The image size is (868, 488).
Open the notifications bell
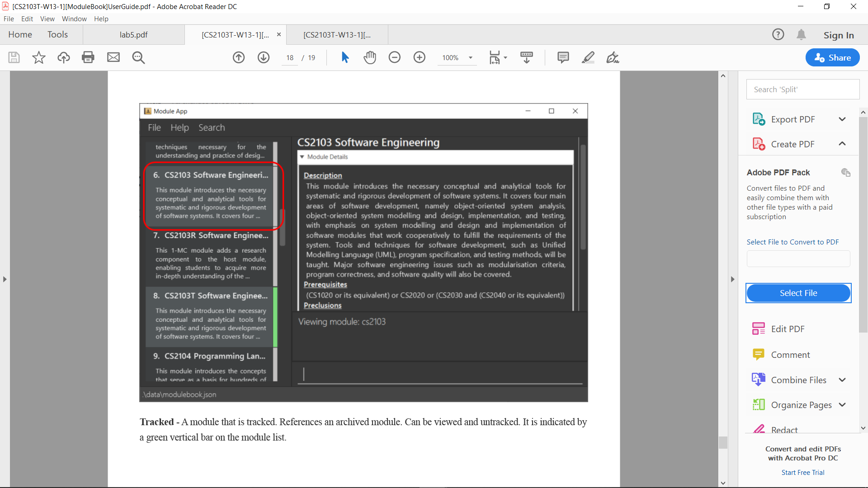(801, 35)
